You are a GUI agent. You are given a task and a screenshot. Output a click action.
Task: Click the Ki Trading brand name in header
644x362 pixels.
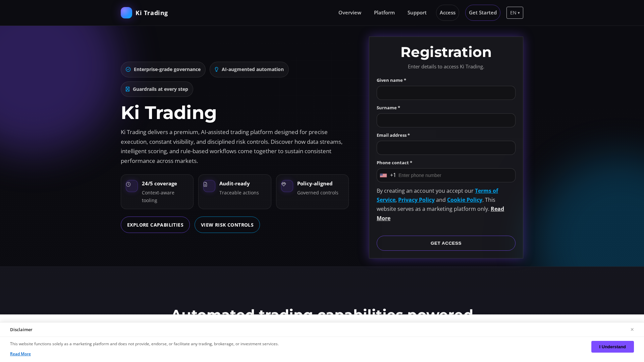152,13
